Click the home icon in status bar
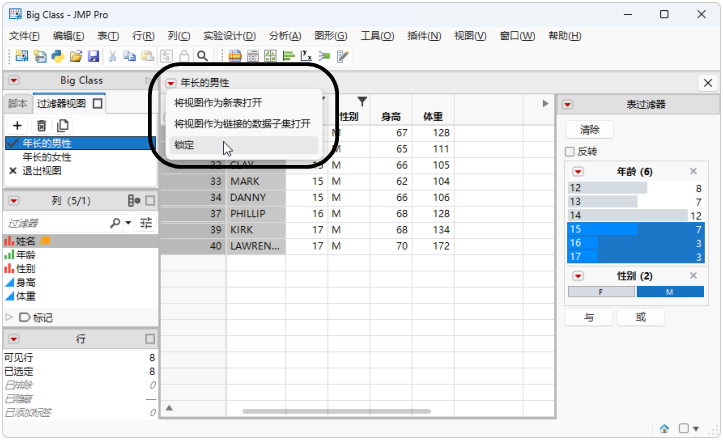The height and width of the screenshot is (440, 723). [x=664, y=428]
